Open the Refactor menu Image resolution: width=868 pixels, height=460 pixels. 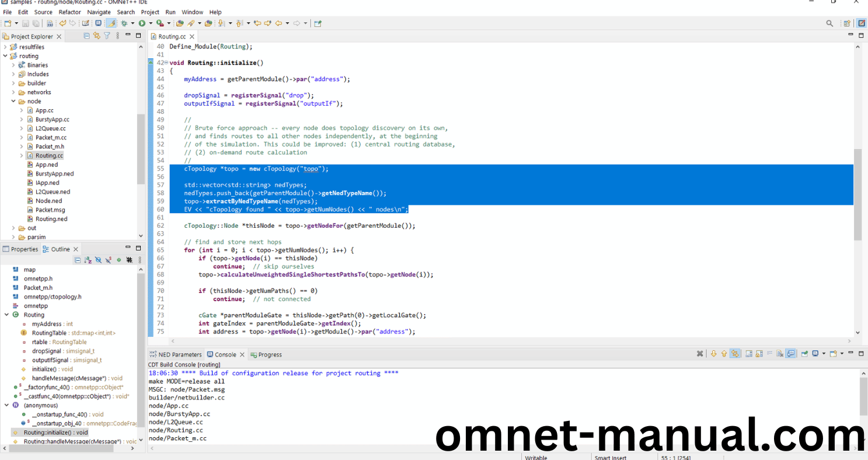point(69,12)
